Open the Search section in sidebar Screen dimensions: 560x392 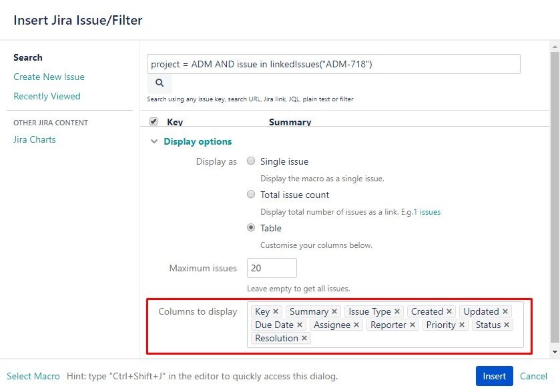coord(28,57)
